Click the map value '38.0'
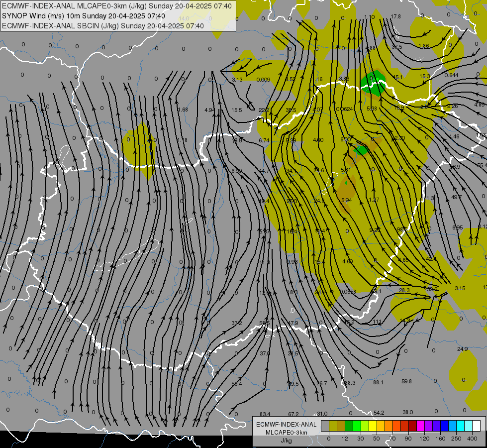Image resolution: width=487 pixels, height=448 pixels. point(407,412)
